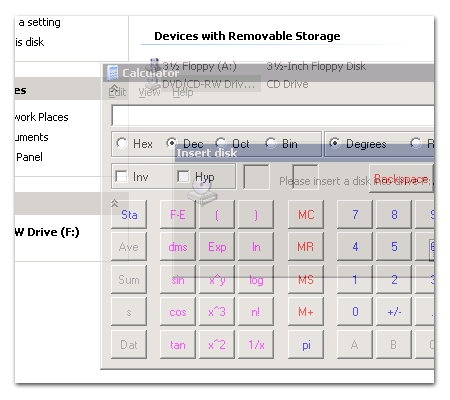Click the Devices with Removable Storage heading
This screenshot has width=450, height=400.
coord(247,36)
